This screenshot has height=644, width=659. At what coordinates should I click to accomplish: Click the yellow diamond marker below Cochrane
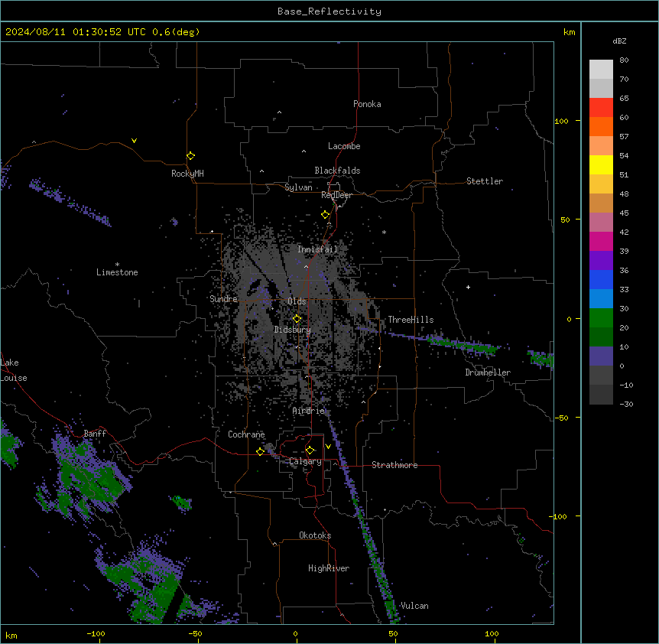click(260, 451)
